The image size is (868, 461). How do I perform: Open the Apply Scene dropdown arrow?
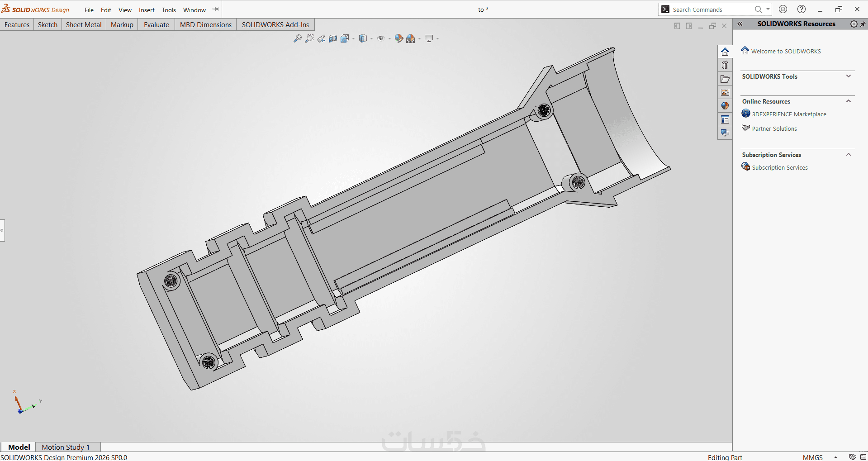coord(419,39)
